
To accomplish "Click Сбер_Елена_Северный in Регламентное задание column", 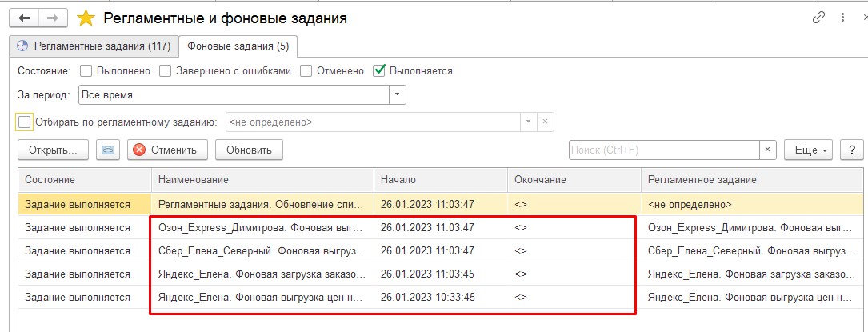I will point(754,250).
